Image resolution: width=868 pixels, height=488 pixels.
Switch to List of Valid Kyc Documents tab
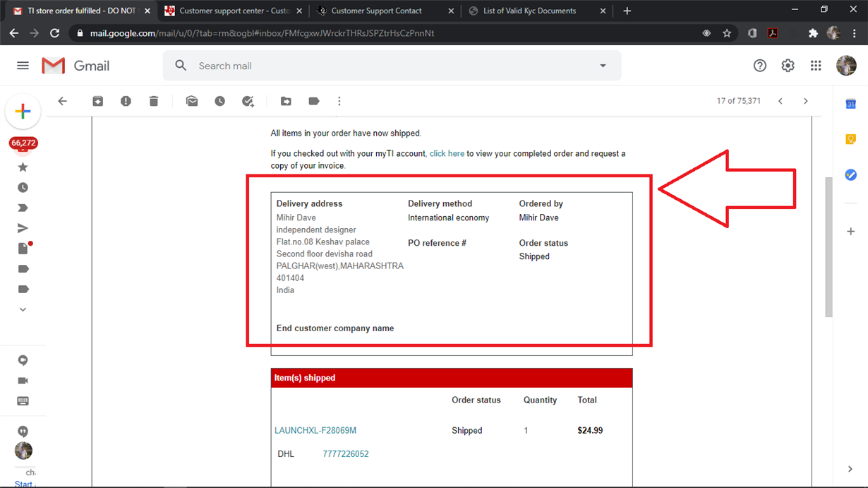click(x=536, y=11)
